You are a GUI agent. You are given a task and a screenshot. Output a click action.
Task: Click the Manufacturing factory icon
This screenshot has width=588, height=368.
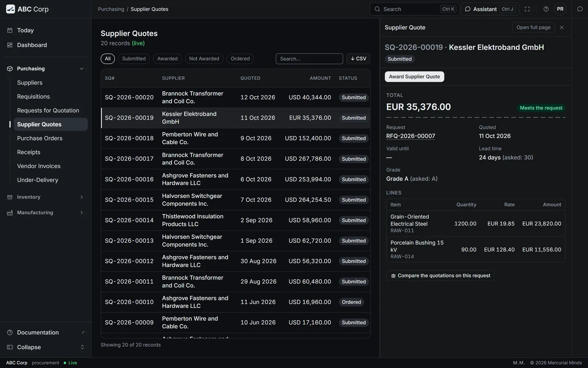click(x=10, y=213)
